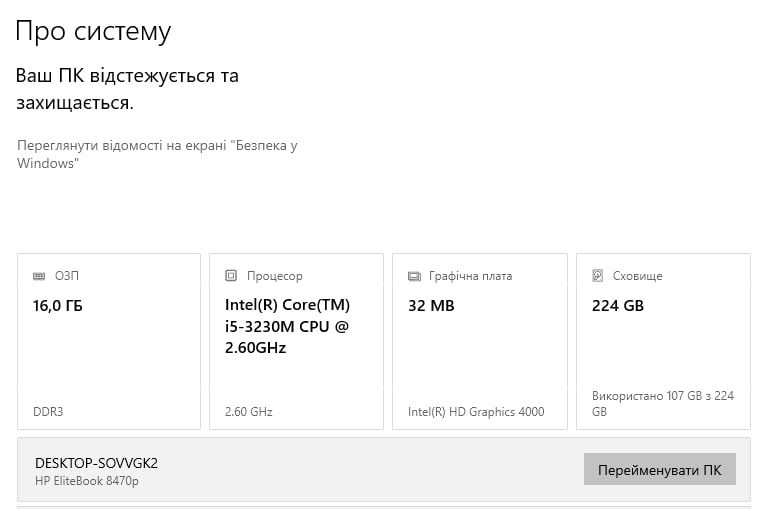This screenshot has width=761, height=509.
Task: Select the 32 MB graphics memory value
Action: pyautogui.click(x=431, y=306)
